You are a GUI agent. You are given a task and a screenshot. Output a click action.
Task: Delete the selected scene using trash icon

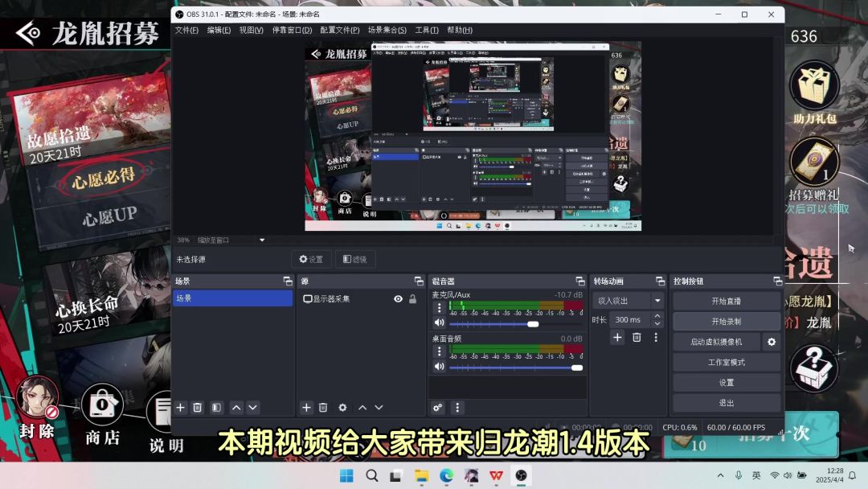point(198,408)
